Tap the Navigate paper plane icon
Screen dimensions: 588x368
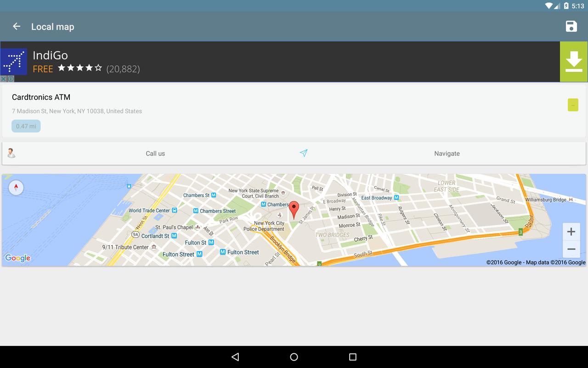coord(304,153)
